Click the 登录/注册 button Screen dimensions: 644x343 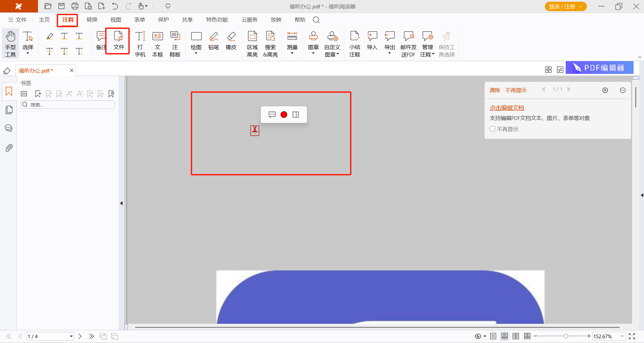pos(566,6)
